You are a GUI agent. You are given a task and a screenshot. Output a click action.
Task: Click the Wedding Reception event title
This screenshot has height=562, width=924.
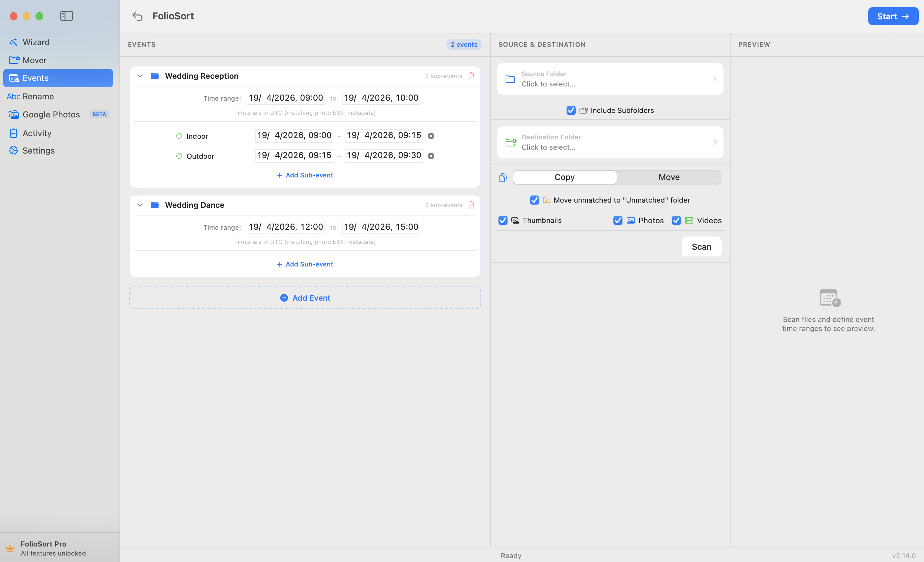pos(202,76)
